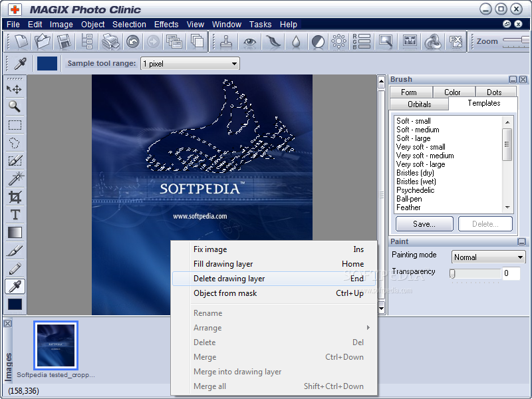
Task: Select the Psychedelic brush template
Action: pyautogui.click(x=415, y=190)
